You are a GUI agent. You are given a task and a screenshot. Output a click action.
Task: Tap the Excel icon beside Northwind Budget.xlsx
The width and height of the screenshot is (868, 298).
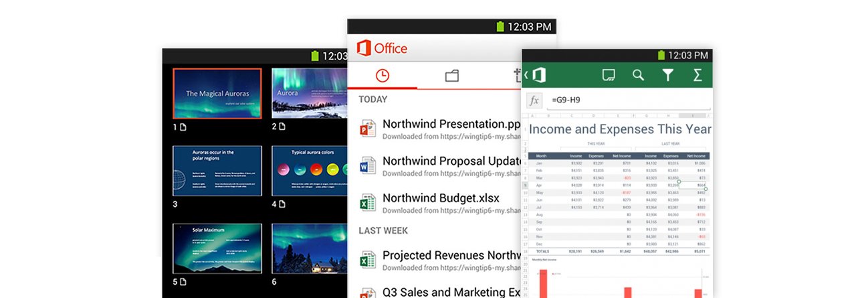pyautogui.click(x=368, y=202)
